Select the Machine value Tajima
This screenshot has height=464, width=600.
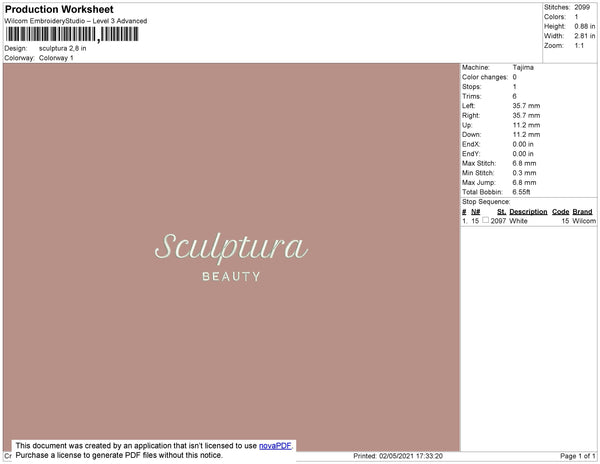[x=523, y=67]
